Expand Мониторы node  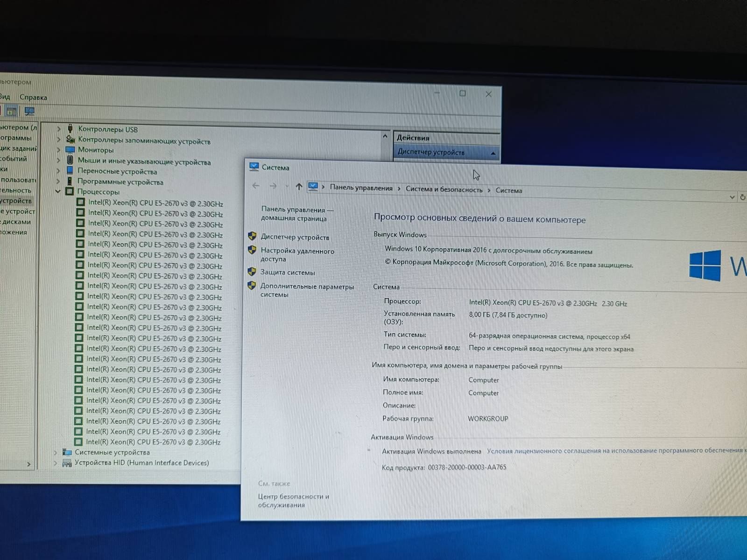59,149
